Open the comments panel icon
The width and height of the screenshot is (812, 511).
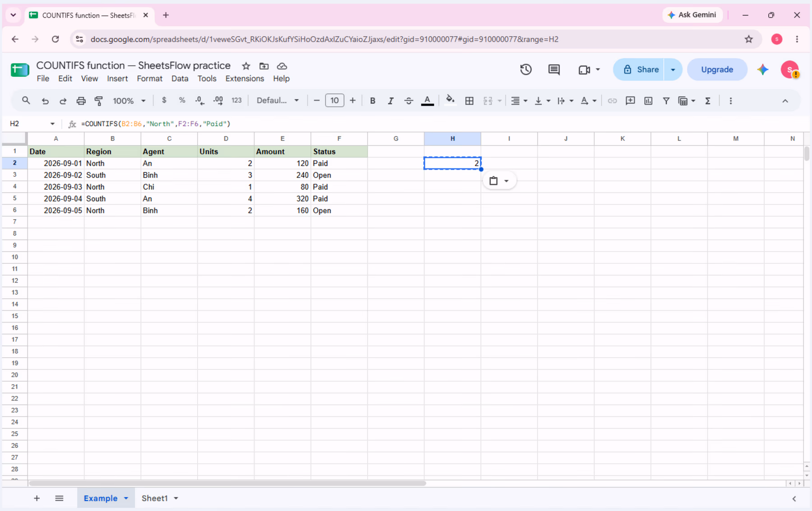coord(554,69)
